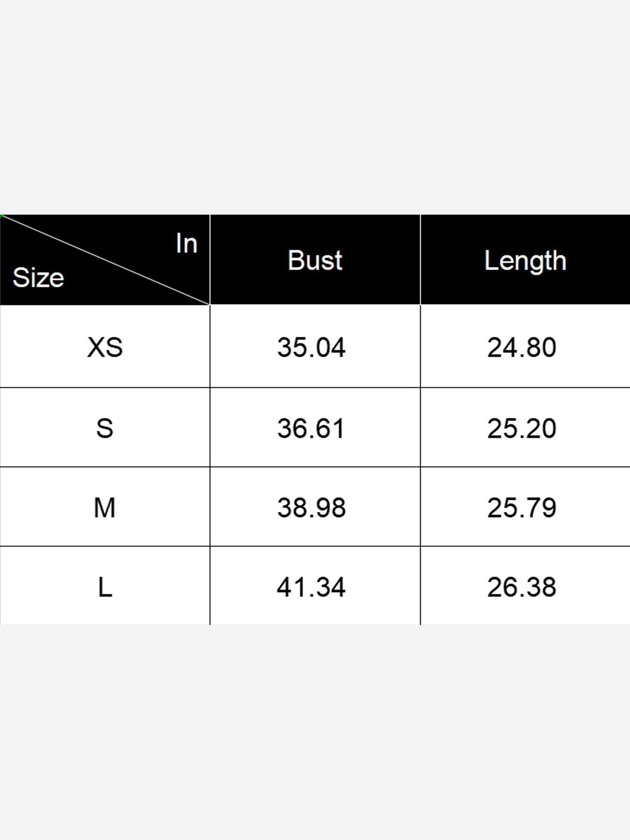Click the L bust value 41.34
Viewport: 630px width, 840px height.
(x=311, y=587)
